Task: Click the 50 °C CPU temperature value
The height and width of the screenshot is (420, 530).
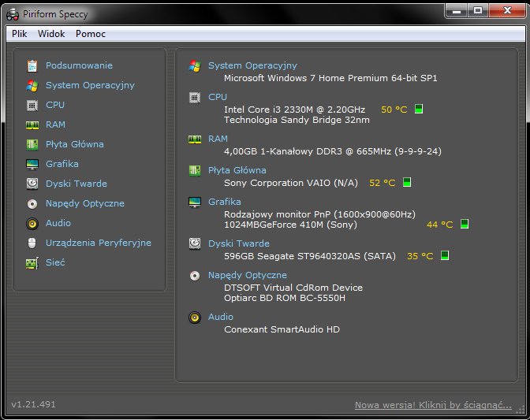Action: tap(394, 110)
